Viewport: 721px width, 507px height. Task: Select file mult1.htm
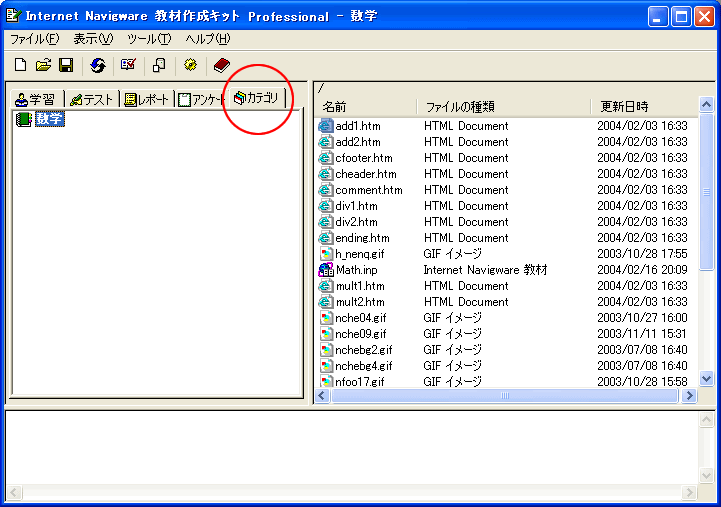360,286
